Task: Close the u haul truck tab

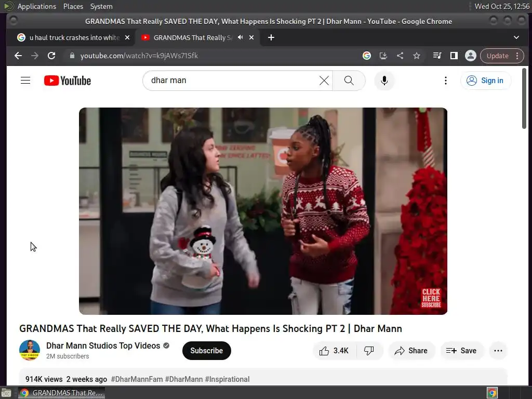Action: tap(127, 37)
